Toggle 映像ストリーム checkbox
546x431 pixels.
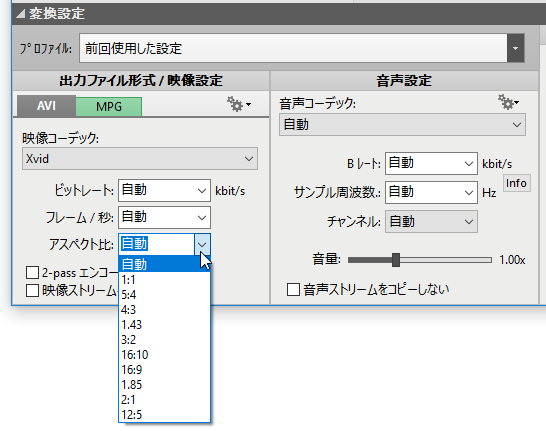point(32,290)
